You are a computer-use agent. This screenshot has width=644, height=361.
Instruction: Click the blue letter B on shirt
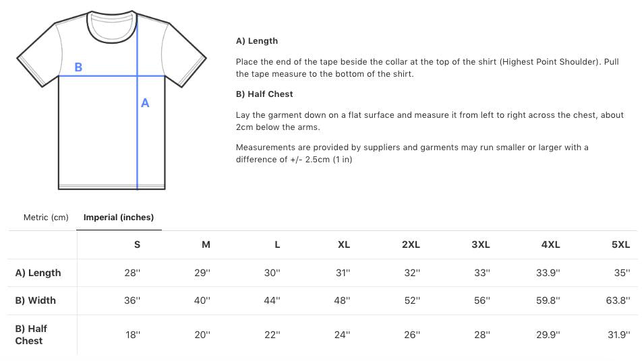[78, 67]
